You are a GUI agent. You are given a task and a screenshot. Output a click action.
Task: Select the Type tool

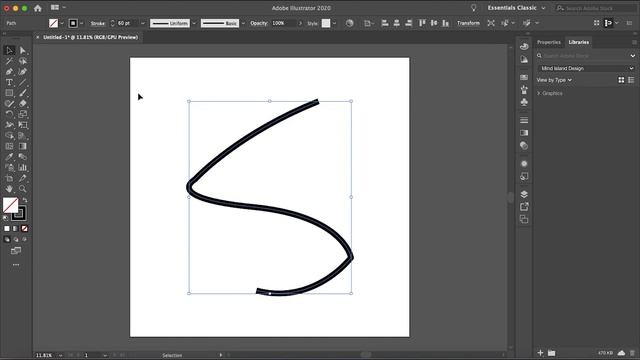coord(9,82)
